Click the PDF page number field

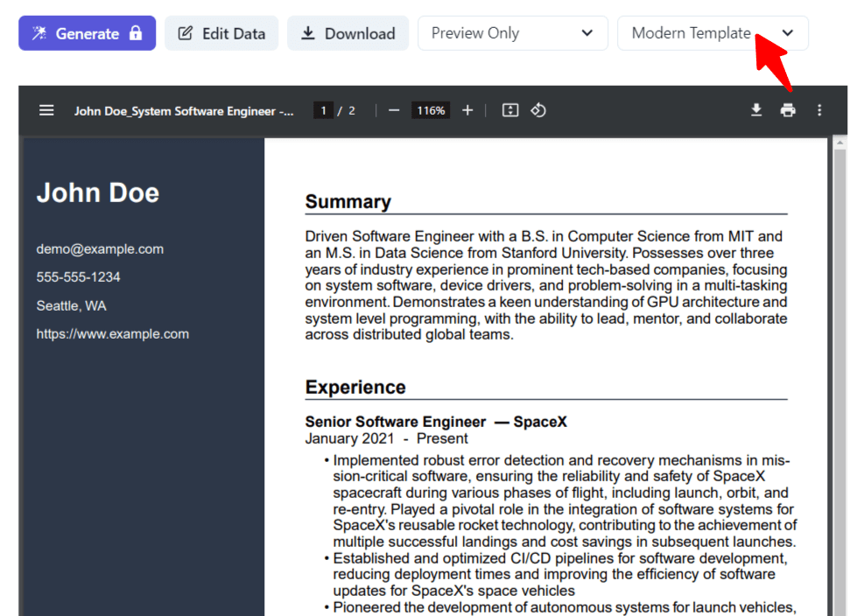click(324, 111)
